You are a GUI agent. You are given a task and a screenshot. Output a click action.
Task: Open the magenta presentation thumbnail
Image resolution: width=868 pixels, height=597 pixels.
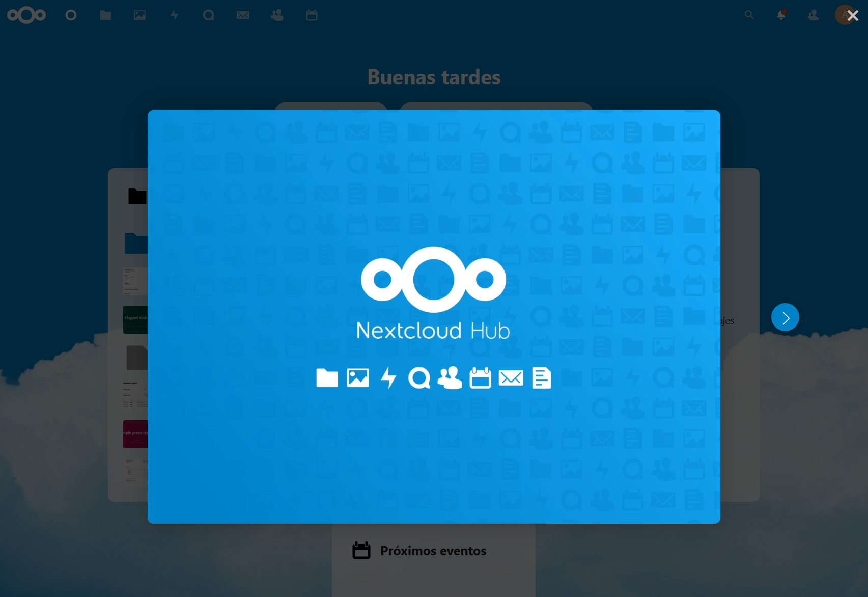tap(135, 434)
